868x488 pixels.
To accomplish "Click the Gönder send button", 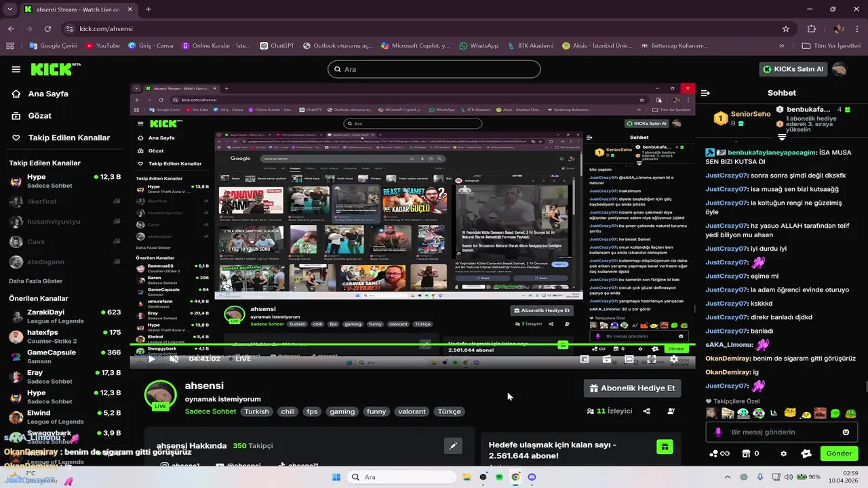I will (x=839, y=453).
